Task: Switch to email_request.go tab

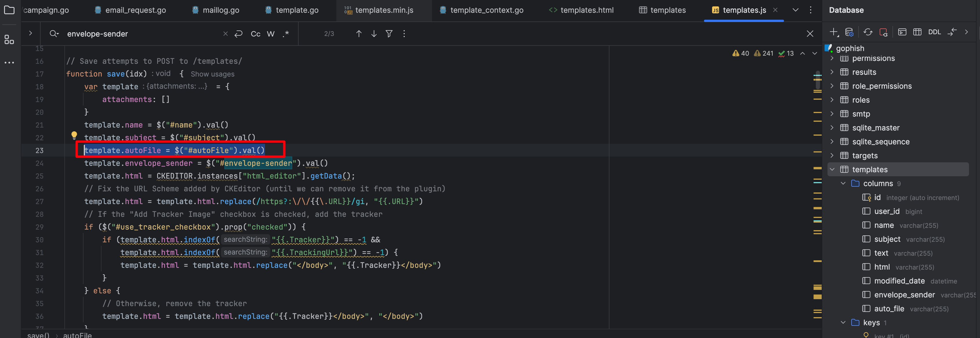Action: coord(130,10)
